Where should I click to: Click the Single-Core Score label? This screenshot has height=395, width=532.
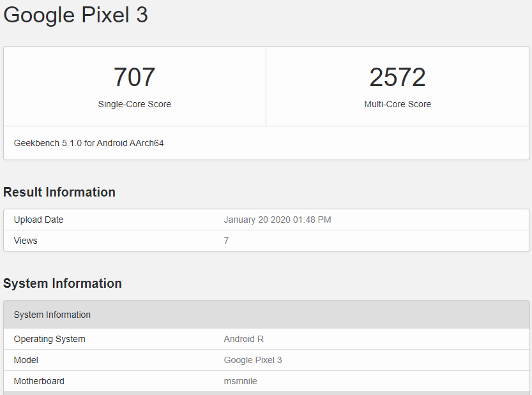click(x=134, y=104)
